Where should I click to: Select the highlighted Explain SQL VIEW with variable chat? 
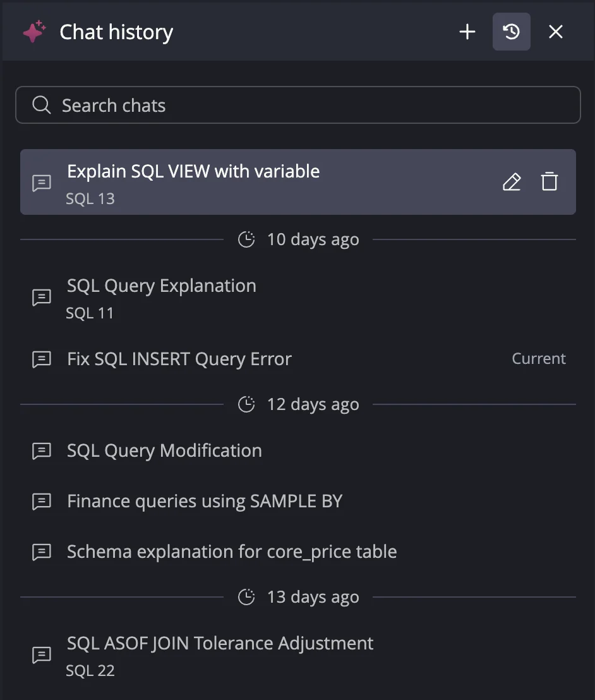pos(193,171)
